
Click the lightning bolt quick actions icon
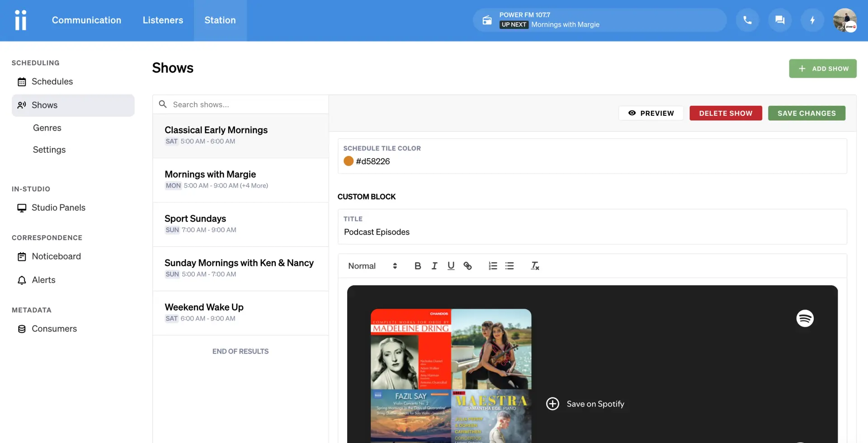(812, 20)
